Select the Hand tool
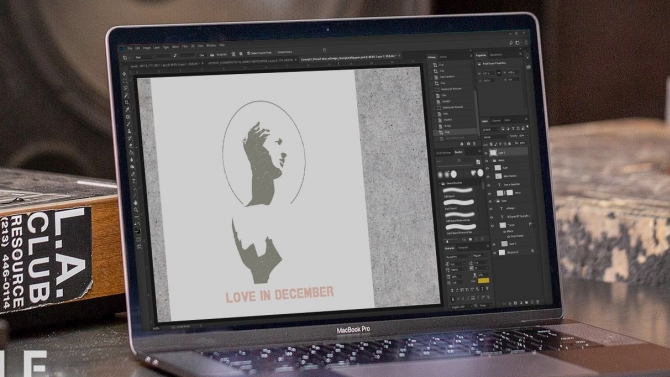The image size is (670, 377). pos(135,202)
